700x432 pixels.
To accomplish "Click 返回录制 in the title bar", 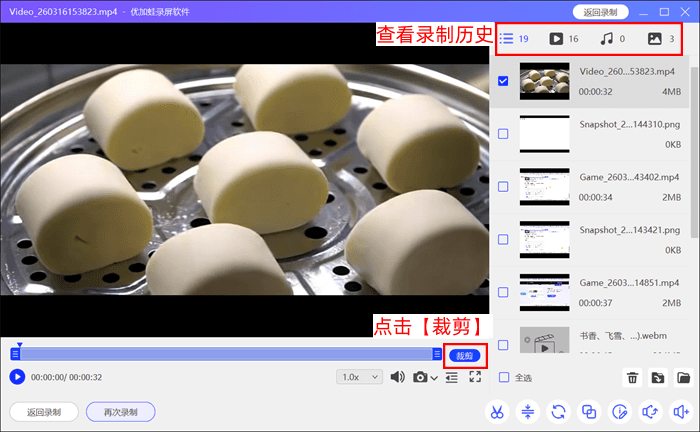I will (600, 12).
